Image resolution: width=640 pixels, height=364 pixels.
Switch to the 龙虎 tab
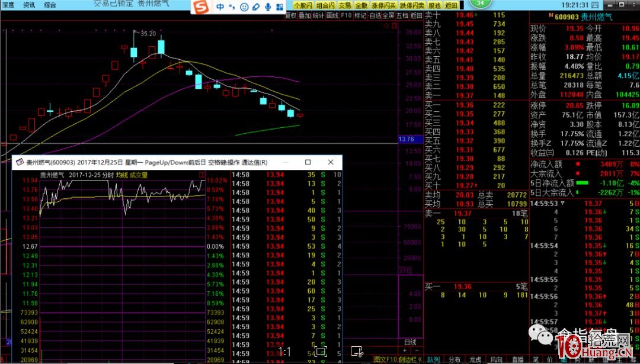(475, 359)
